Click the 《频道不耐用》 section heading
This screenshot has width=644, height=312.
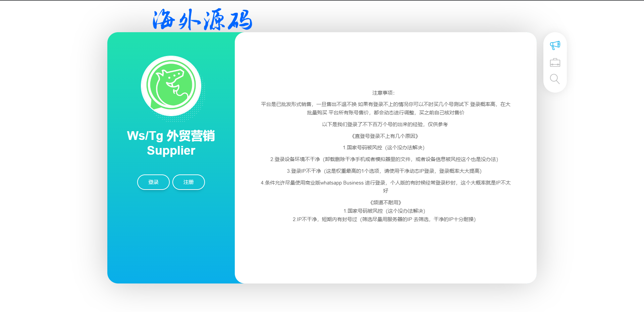385,202
